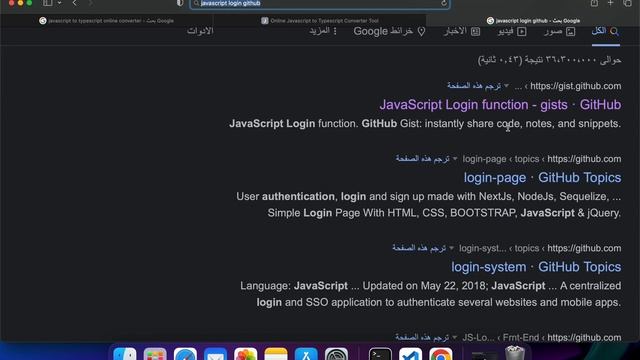Viewport: 640px width, 360px height.
Task: Click the Safari share icon
Action: (594, 3)
